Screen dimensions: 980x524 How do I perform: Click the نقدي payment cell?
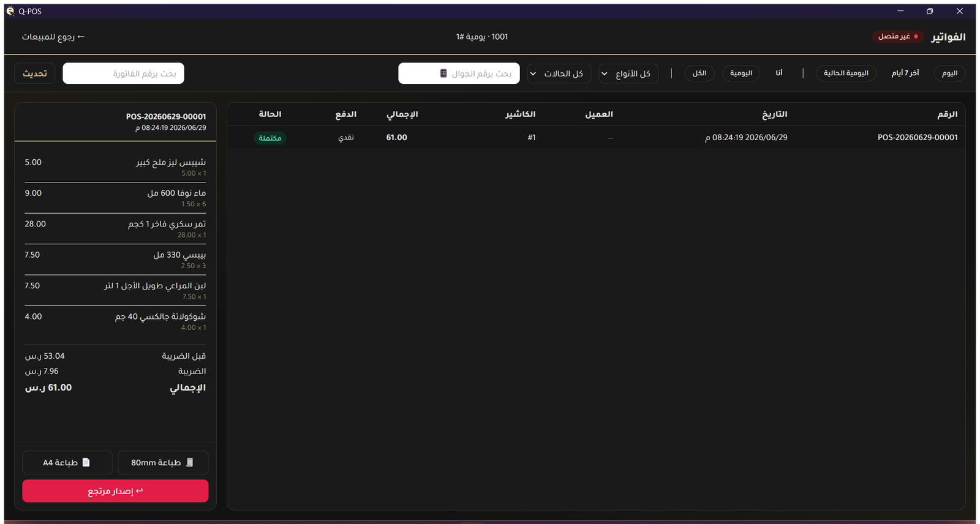click(346, 138)
